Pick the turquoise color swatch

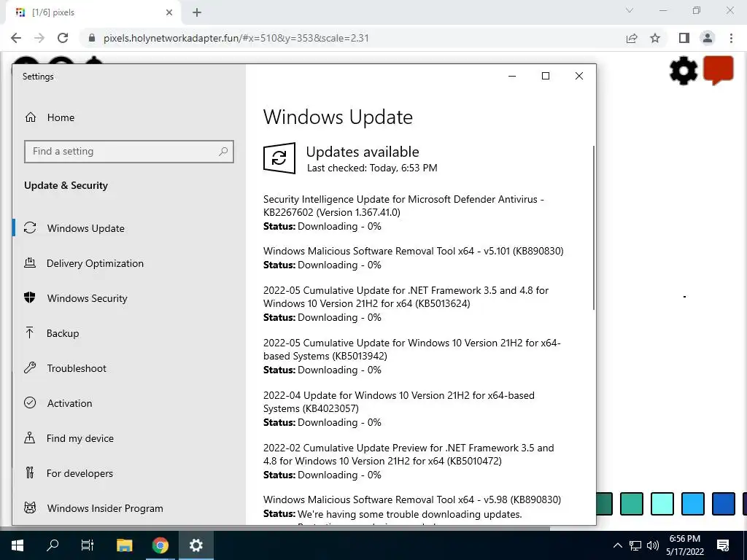(631, 504)
